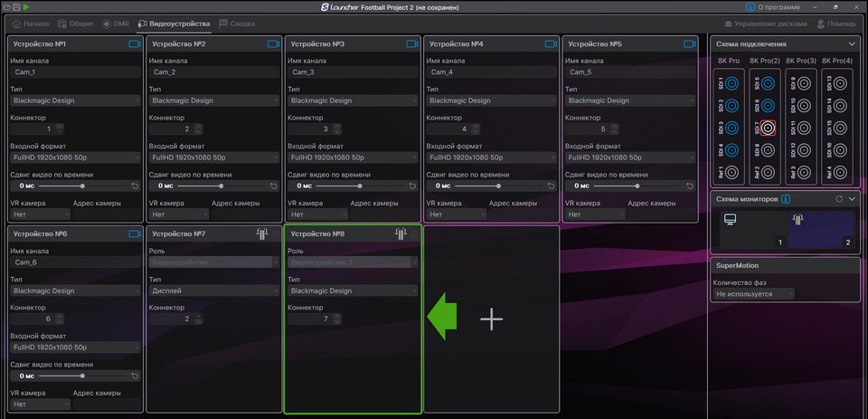Click the save project floppy disk icon
This screenshot has width=868, height=419.
click(x=16, y=6)
